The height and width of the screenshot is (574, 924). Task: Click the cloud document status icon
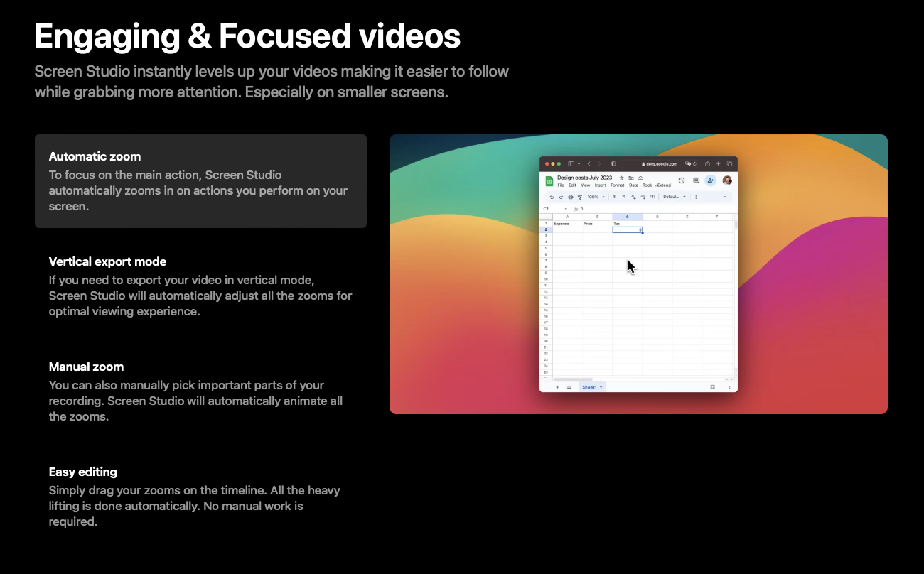pyautogui.click(x=640, y=178)
